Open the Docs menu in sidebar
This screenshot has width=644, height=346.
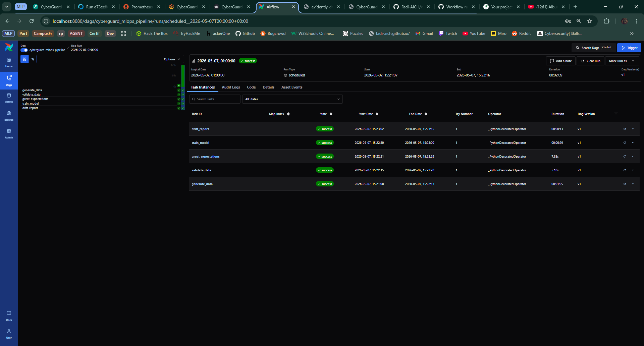click(x=9, y=316)
